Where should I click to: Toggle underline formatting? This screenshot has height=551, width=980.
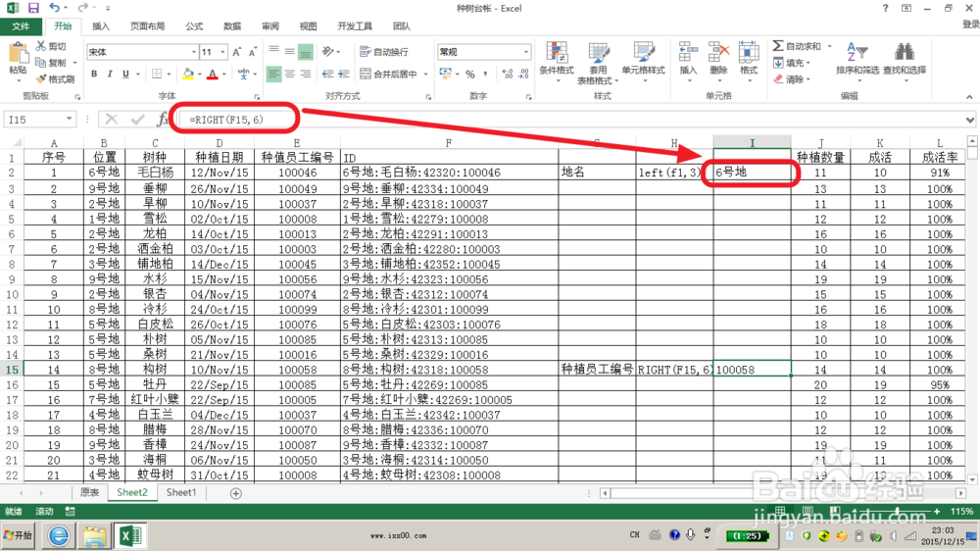point(125,74)
